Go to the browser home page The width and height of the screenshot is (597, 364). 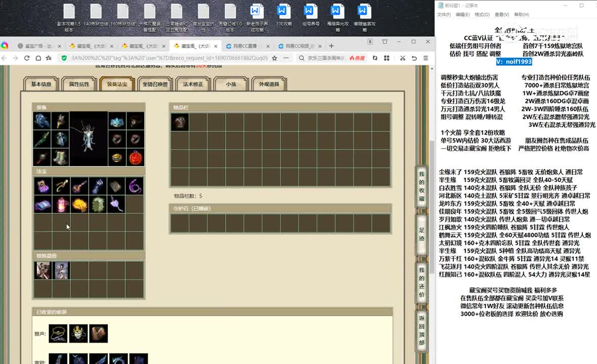38,58
